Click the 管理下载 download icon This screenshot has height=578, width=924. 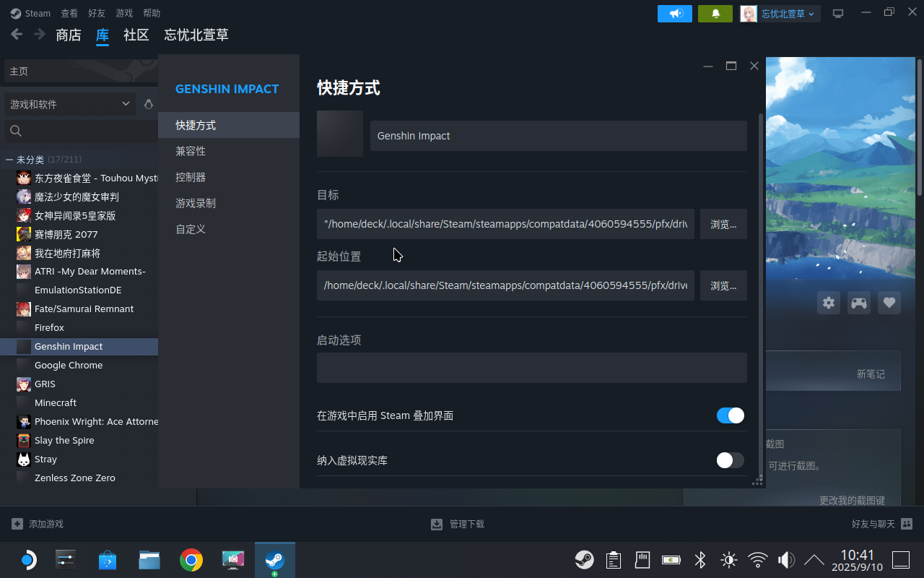click(437, 524)
